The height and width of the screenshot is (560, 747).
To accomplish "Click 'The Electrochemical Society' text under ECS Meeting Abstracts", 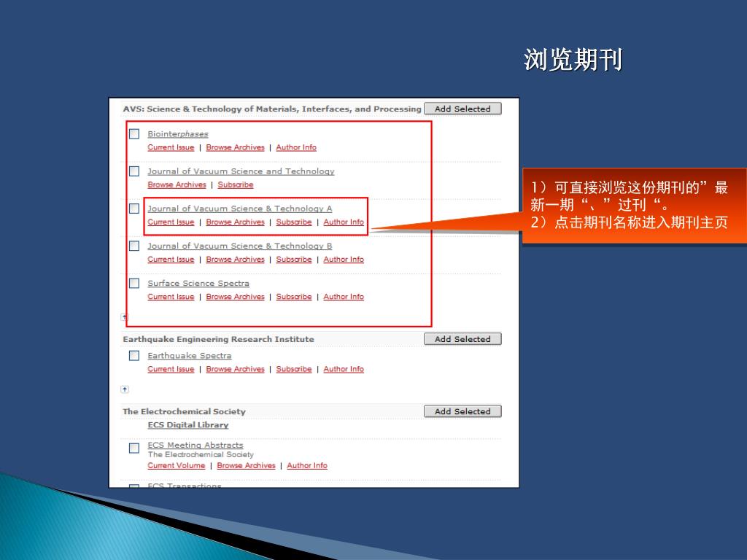I will tap(201, 455).
